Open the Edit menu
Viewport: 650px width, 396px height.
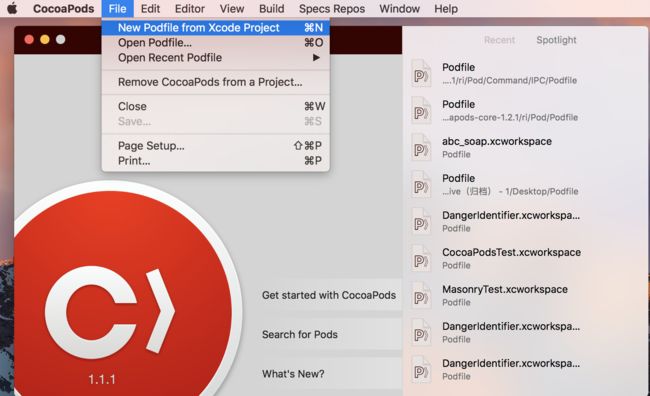click(150, 9)
